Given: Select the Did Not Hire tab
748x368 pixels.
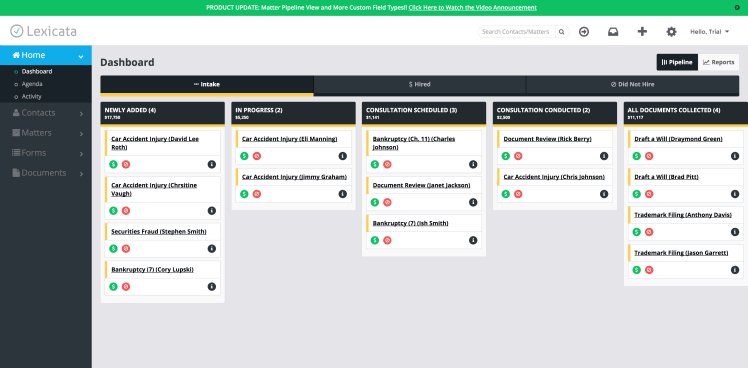Looking at the screenshot, I should (x=633, y=84).
